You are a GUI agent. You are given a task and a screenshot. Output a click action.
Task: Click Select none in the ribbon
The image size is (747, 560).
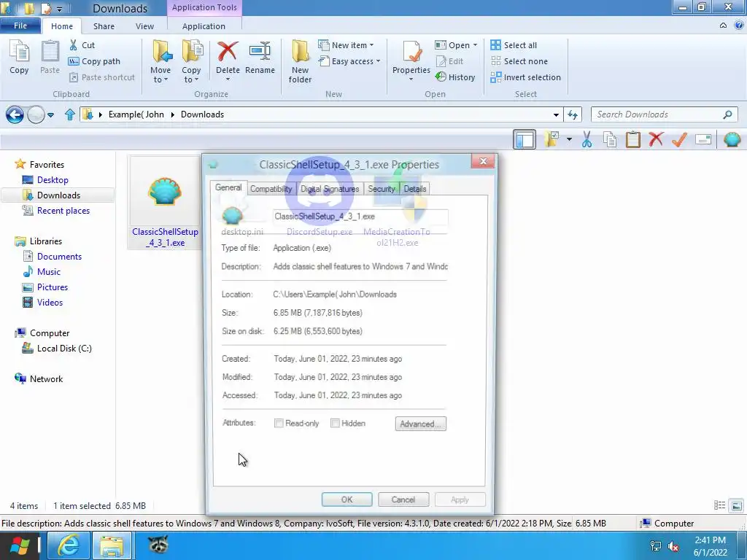click(519, 61)
